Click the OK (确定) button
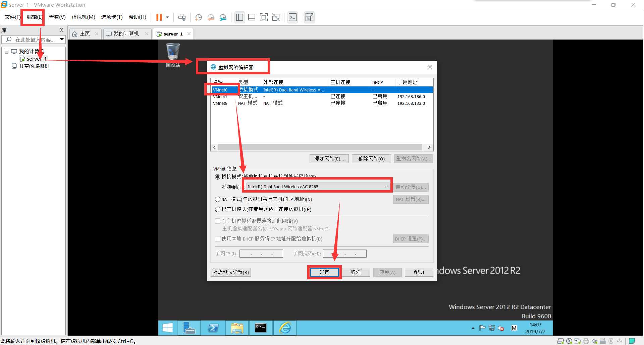Viewport: 644px width, 345px height. coord(324,272)
